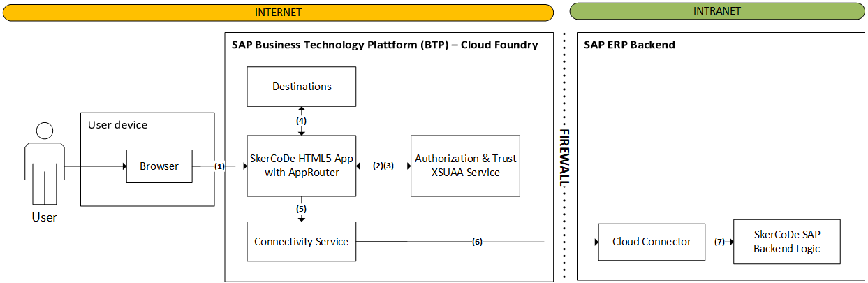Click connection label (7)
Screen dimensions: 868x283
719,242
